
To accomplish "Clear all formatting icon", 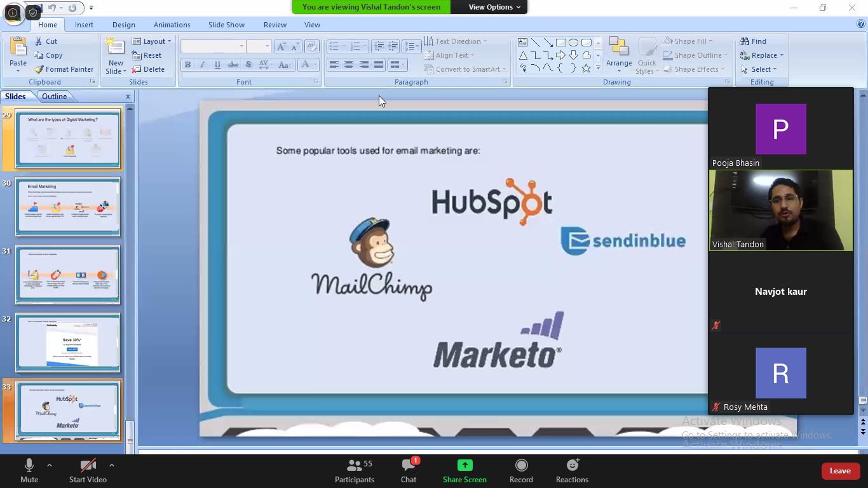I will 311,46.
